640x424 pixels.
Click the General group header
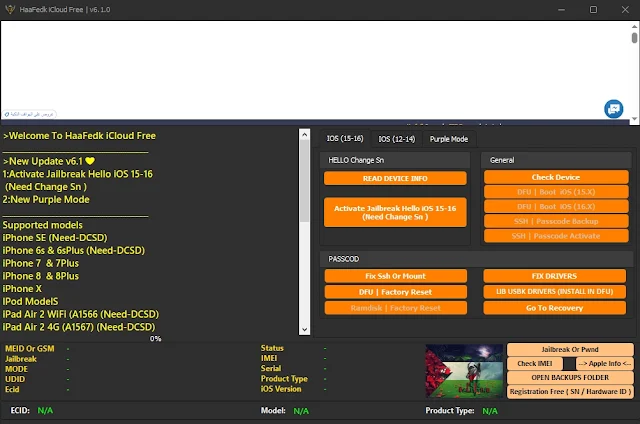(x=556, y=160)
